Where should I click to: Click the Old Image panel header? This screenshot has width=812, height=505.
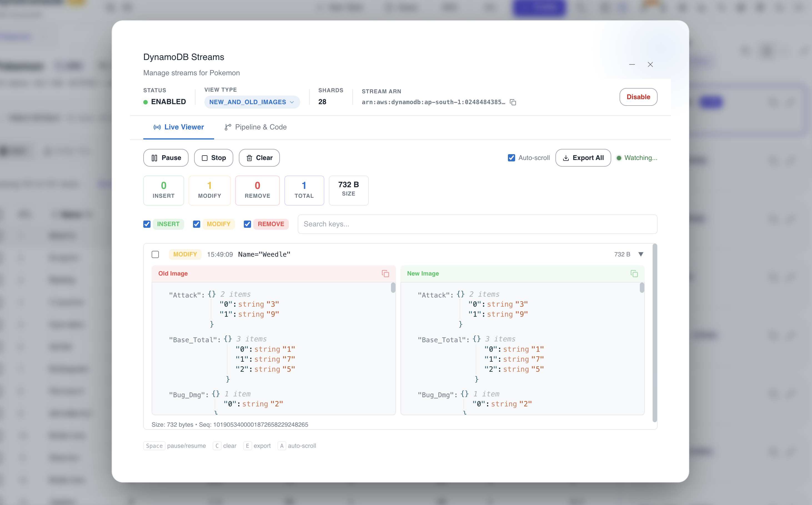[x=274, y=274]
